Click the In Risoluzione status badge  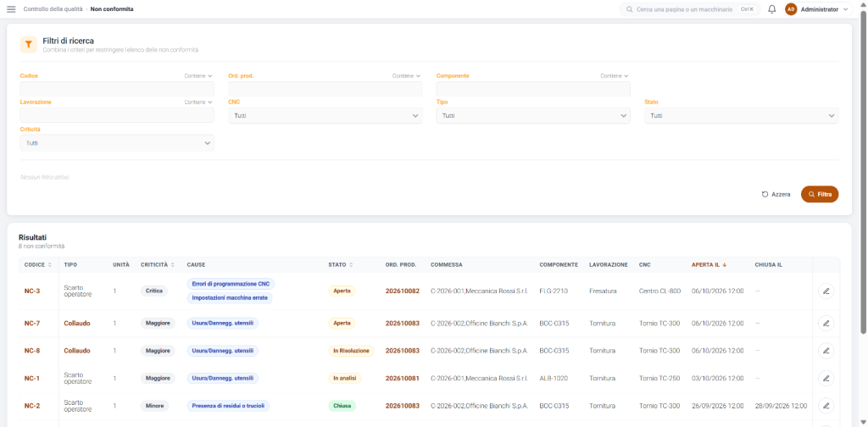coord(351,351)
